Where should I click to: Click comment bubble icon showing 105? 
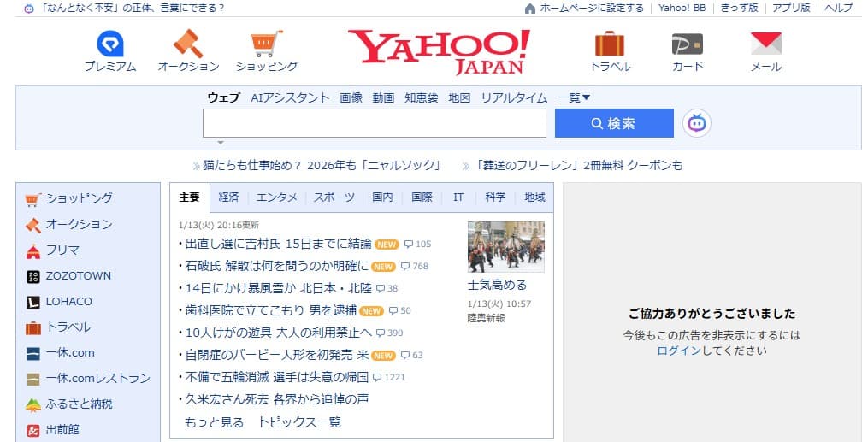click(409, 244)
